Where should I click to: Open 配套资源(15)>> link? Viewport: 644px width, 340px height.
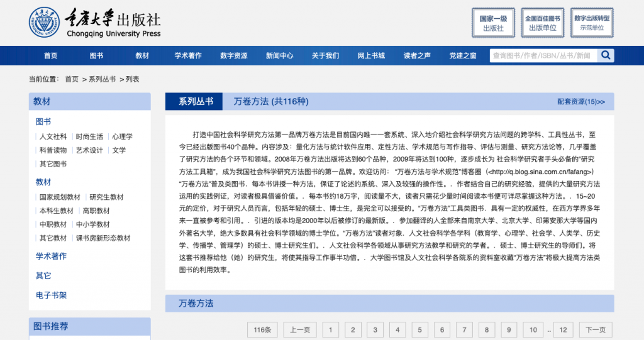pos(580,101)
